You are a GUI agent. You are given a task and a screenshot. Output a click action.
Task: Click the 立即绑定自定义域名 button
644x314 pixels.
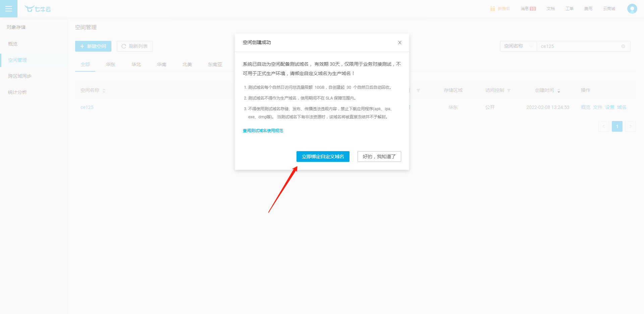pos(323,156)
